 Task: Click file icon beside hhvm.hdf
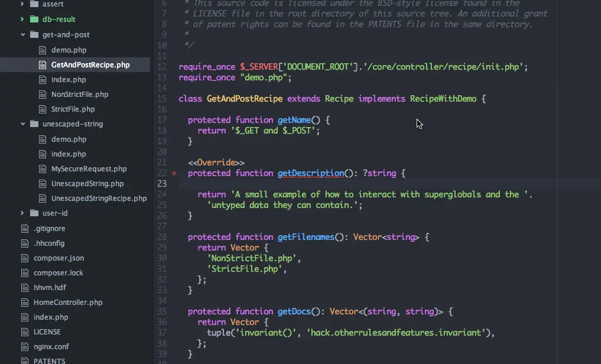pyautogui.click(x=25, y=288)
